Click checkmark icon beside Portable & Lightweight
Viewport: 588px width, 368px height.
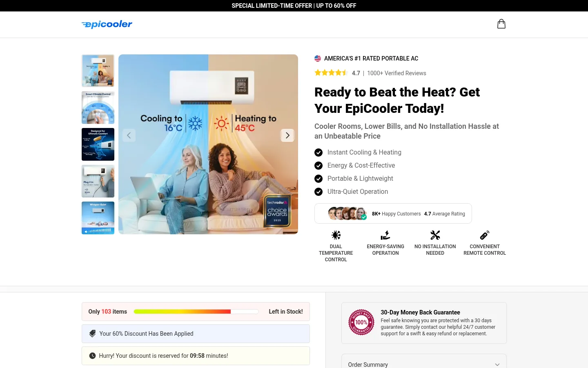(318, 179)
